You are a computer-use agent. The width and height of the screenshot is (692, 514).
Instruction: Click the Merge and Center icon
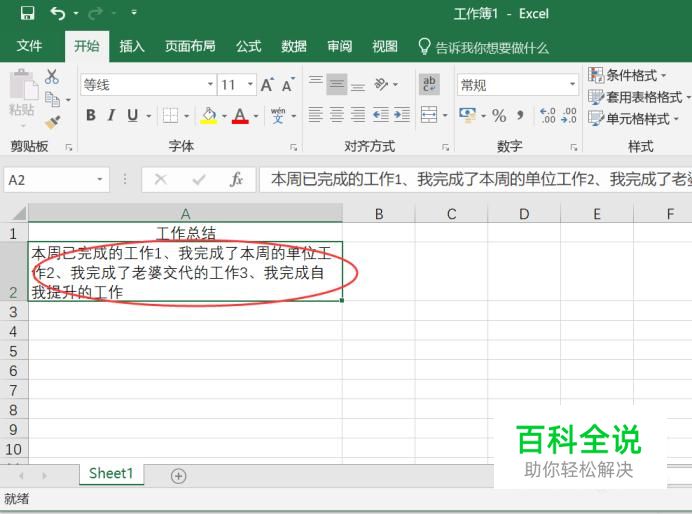[x=429, y=115]
